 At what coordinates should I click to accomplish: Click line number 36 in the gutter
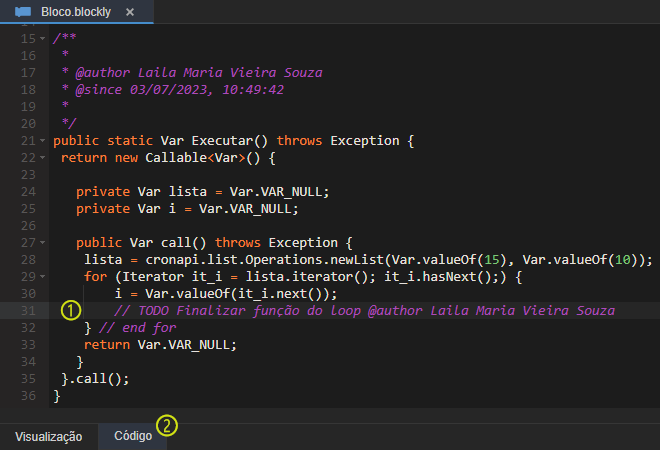[28, 396]
